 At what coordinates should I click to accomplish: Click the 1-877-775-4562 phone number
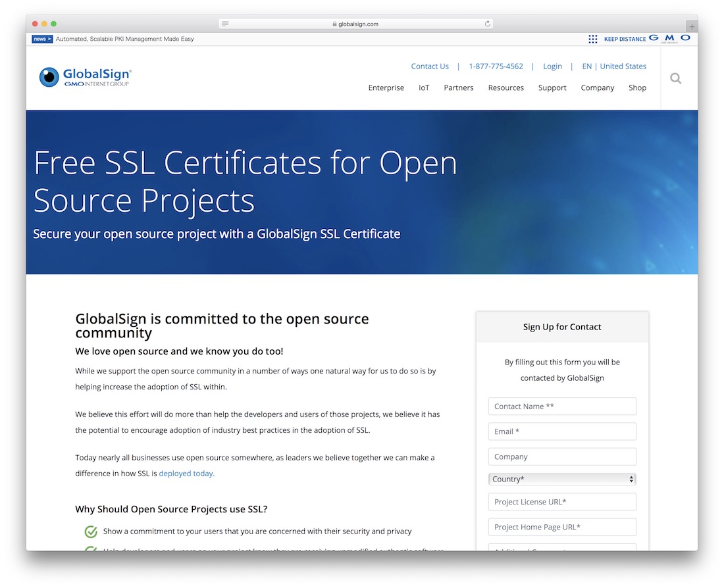coord(496,66)
